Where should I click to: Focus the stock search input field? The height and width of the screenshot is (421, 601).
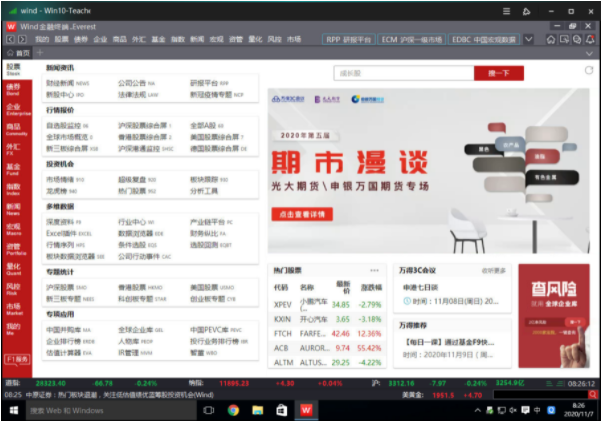coord(404,73)
